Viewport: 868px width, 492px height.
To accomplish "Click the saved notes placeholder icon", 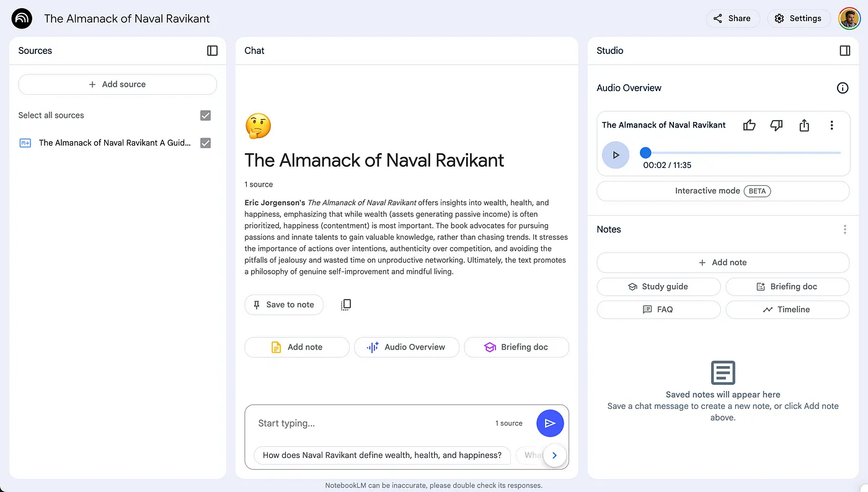I will click(x=723, y=373).
